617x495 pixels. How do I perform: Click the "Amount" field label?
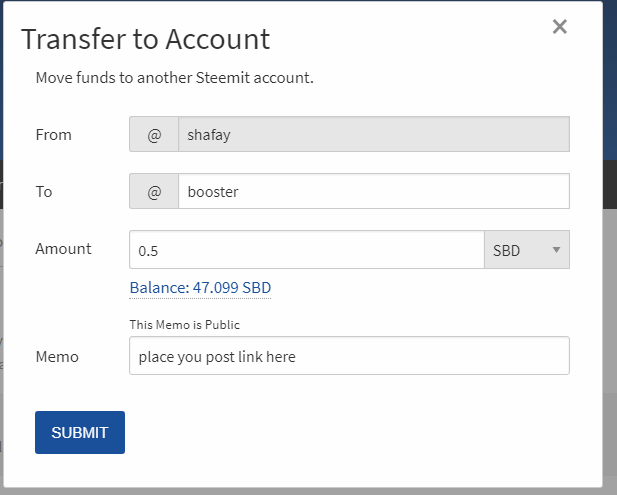(63, 249)
